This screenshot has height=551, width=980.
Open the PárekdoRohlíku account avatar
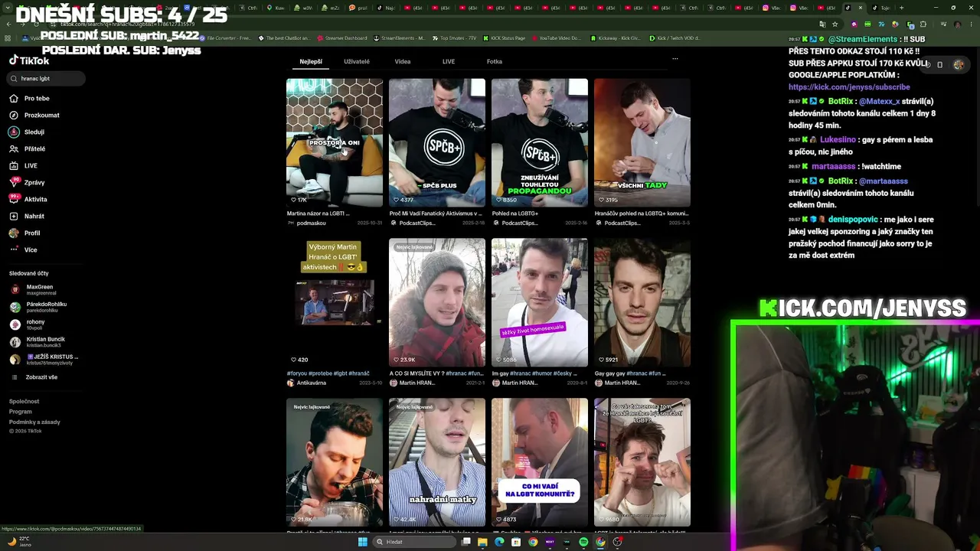coord(15,307)
